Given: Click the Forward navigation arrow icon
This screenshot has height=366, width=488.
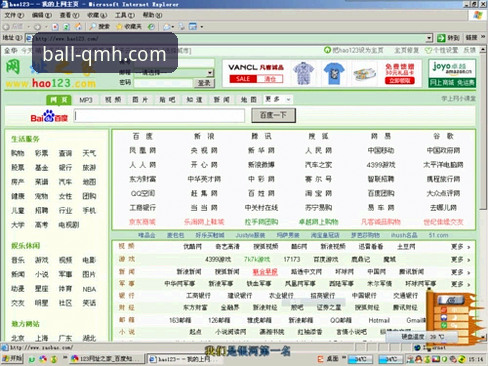Looking at the screenshot, I should click(37, 27).
